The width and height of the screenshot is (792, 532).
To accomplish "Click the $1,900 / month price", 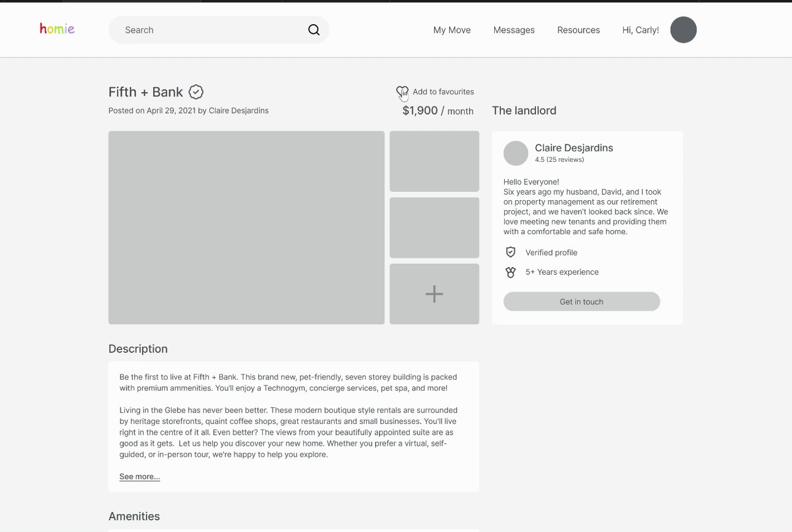I will pyautogui.click(x=438, y=111).
